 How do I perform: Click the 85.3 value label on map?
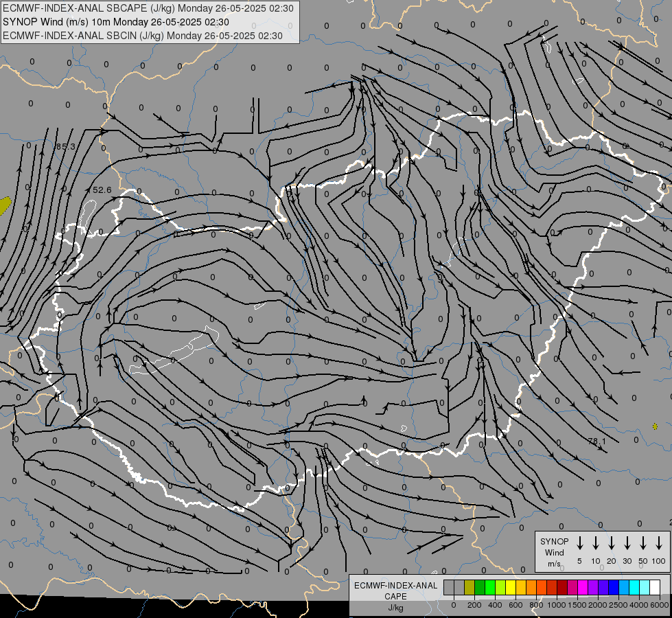click(66, 147)
